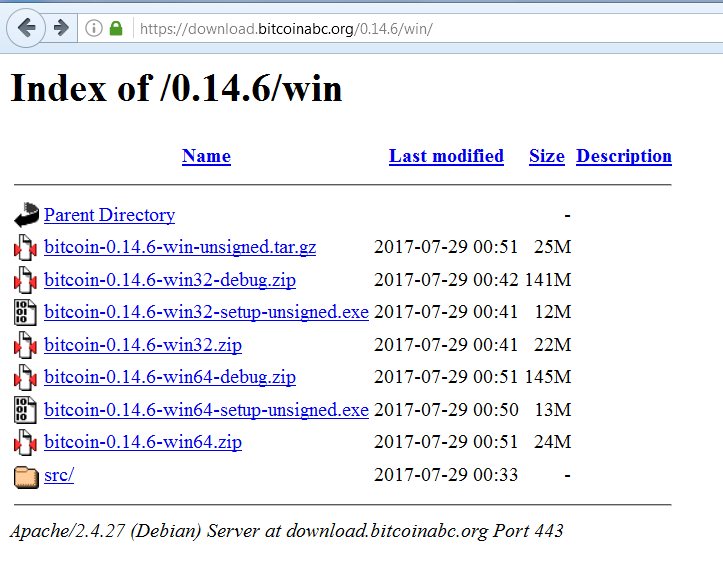The width and height of the screenshot is (723, 588).
Task: Click the 'Index of /0.14.6/win' heading
Action: coord(176,88)
